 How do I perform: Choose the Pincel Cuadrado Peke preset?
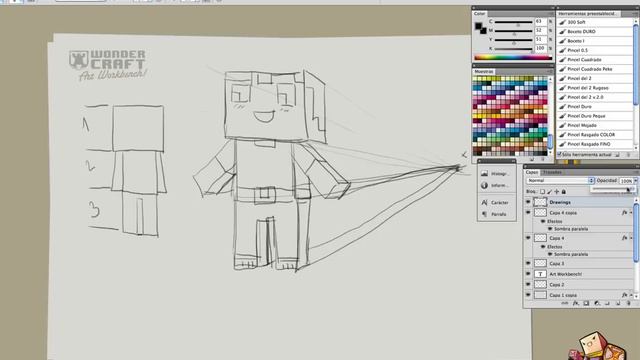pyautogui.click(x=595, y=69)
